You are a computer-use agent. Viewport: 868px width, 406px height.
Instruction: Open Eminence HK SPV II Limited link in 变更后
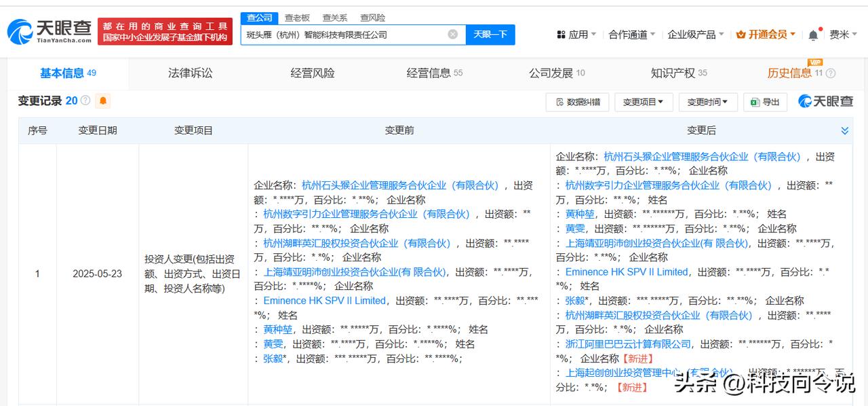coord(627,272)
